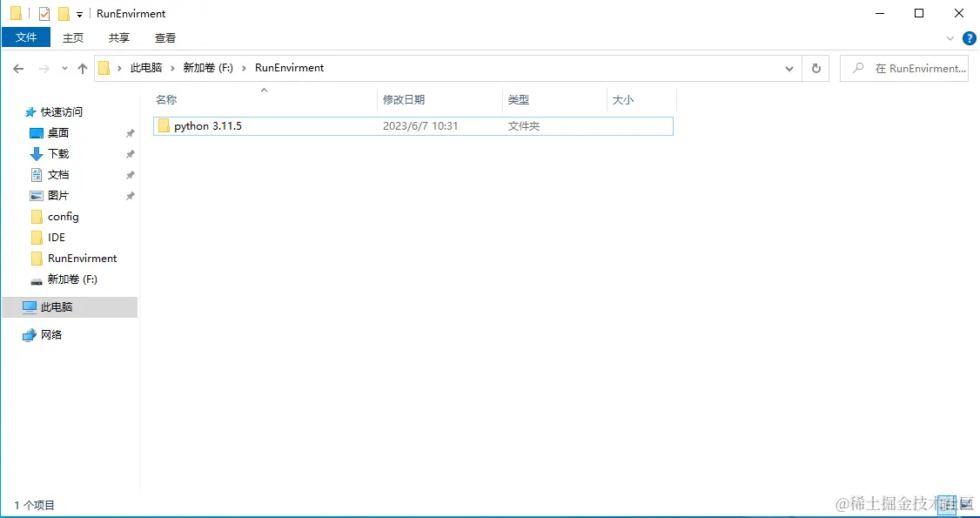Click the date 2023/6/7 10:31
This screenshot has height=518, width=980.
point(420,125)
